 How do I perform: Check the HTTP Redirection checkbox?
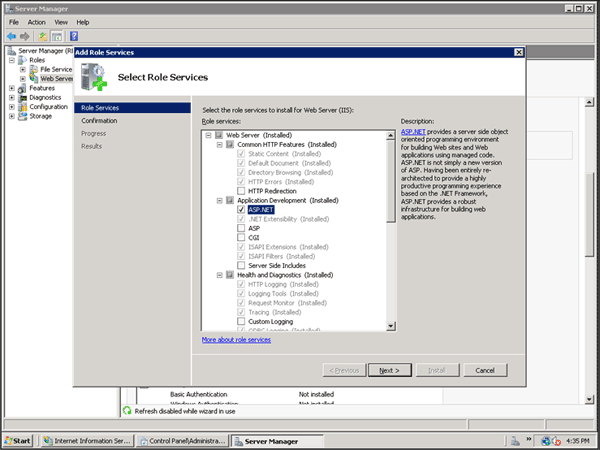pyautogui.click(x=241, y=191)
